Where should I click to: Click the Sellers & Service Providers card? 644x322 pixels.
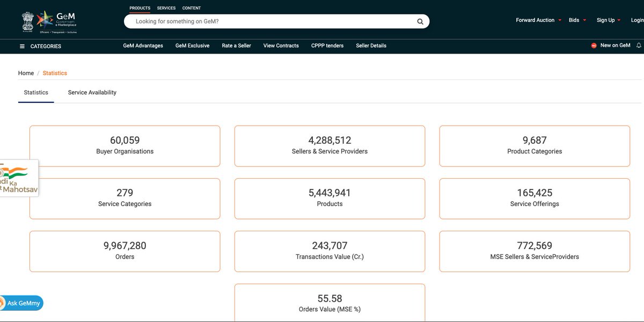pyautogui.click(x=330, y=146)
